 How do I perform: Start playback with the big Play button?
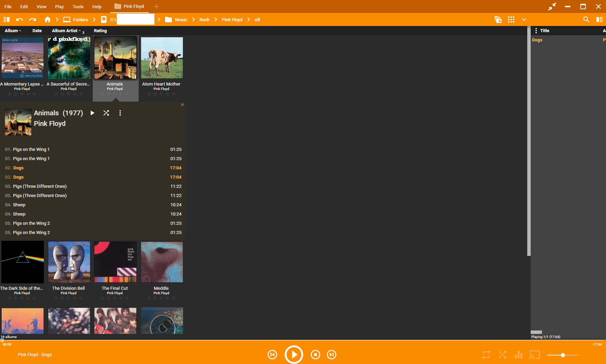tap(294, 355)
